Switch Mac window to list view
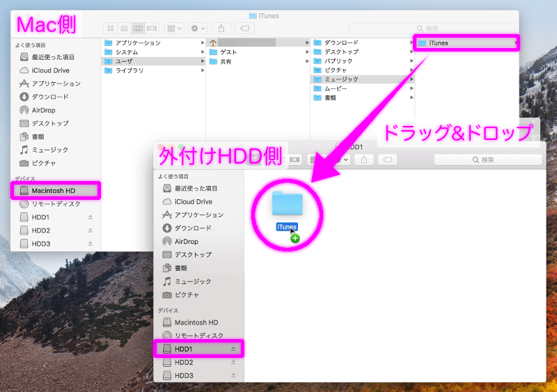Viewport: 557px width, 392px height. 124,28
